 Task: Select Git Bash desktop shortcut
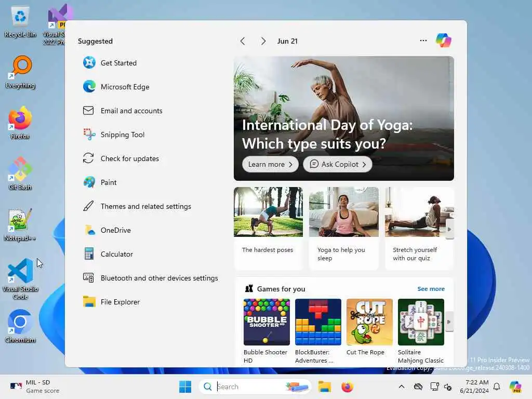20,174
